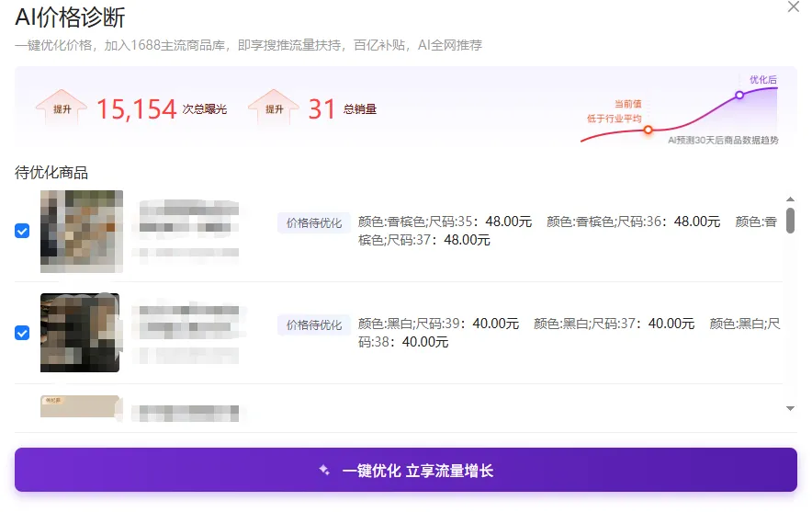Click 价格待优化 tag on 香槟色 product
Image resolution: width=812 pixels, height=512 pixels.
coord(314,222)
